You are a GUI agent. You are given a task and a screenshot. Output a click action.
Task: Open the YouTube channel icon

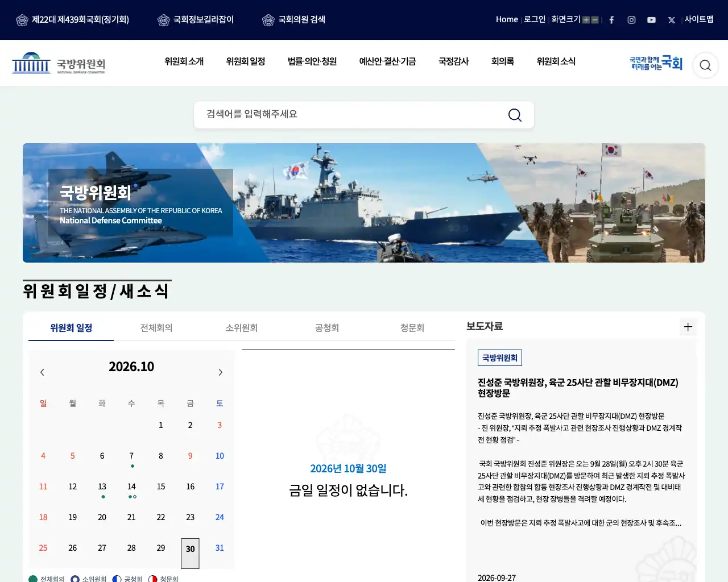tap(651, 20)
